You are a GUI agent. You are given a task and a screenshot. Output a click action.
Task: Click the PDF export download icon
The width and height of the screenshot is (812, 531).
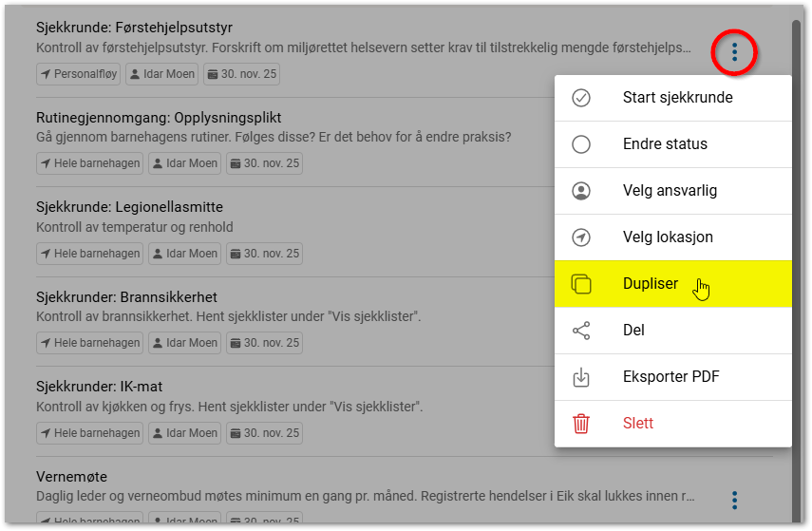[x=581, y=377]
